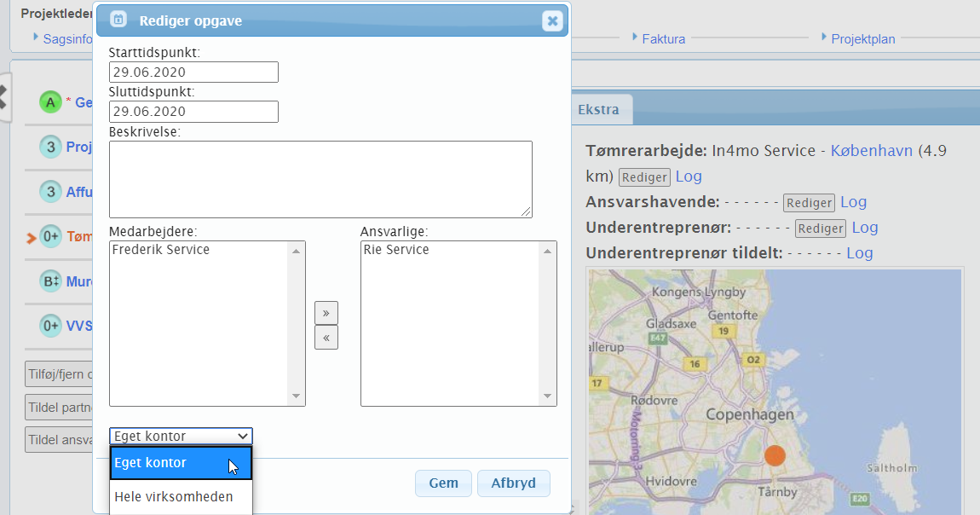Viewport: 980px width, 515px height.
Task: Click the København link
Action: tap(871, 151)
